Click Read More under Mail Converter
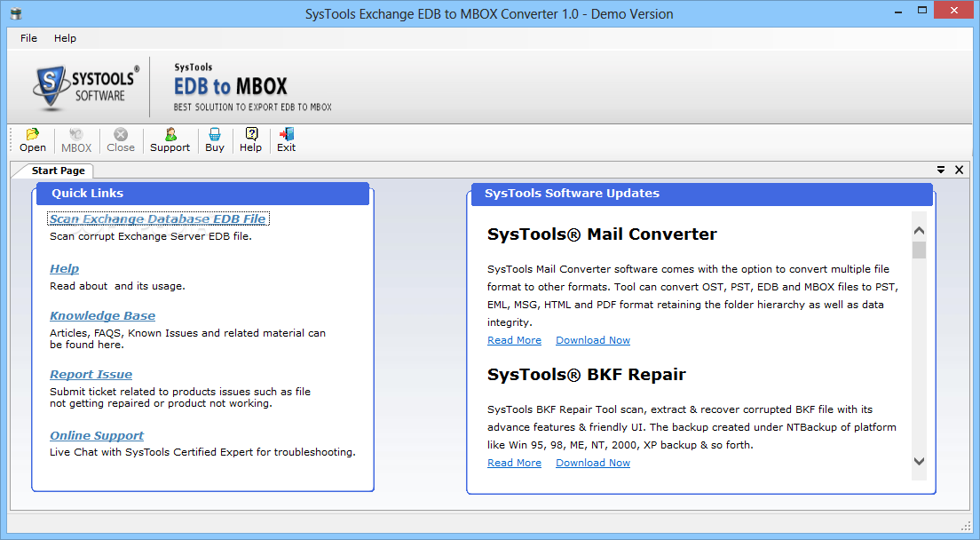The image size is (980, 540). 514,340
